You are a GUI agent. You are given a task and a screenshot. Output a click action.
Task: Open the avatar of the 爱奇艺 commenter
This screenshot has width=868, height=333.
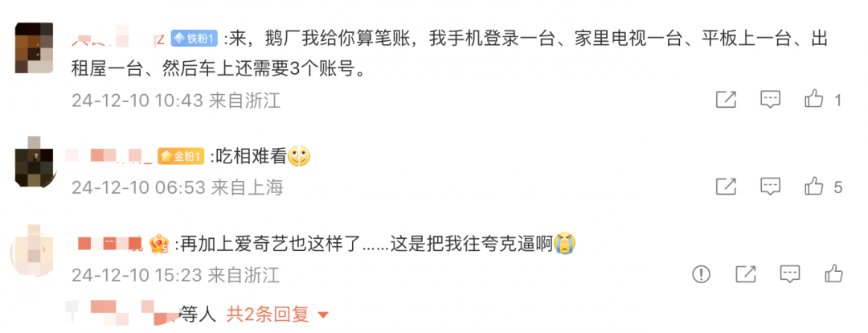33,249
